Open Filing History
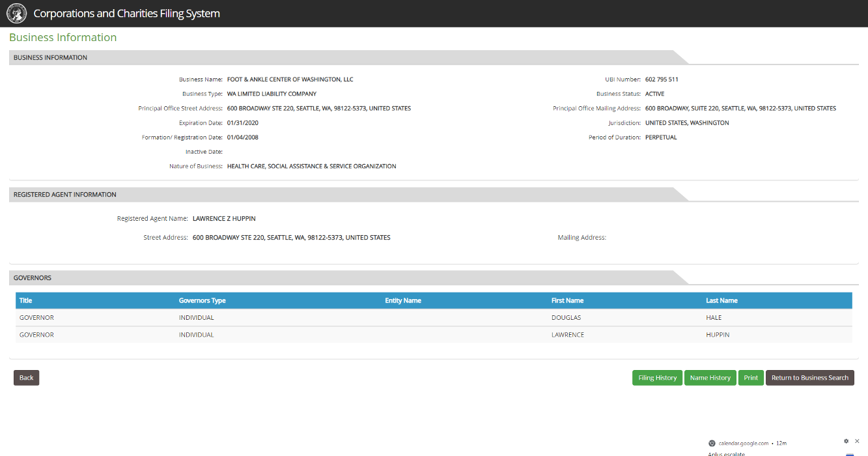Screen dimensions: 868x456 click(x=657, y=378)
